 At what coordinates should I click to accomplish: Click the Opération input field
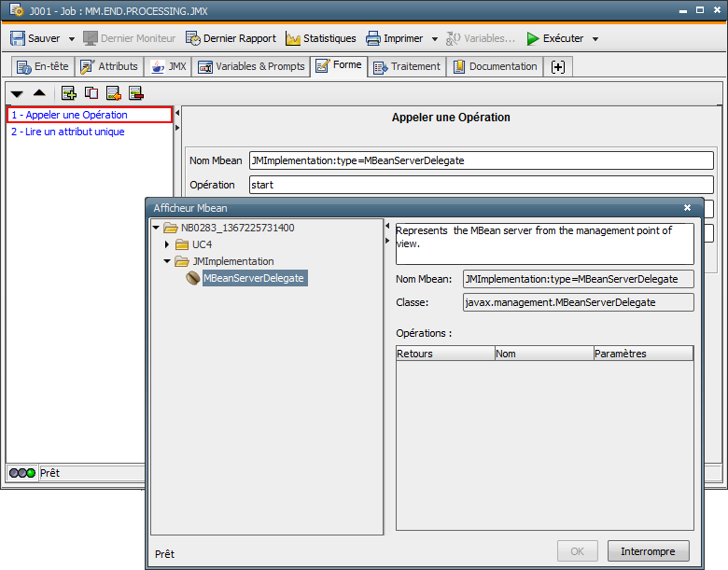tap(481, 185)
